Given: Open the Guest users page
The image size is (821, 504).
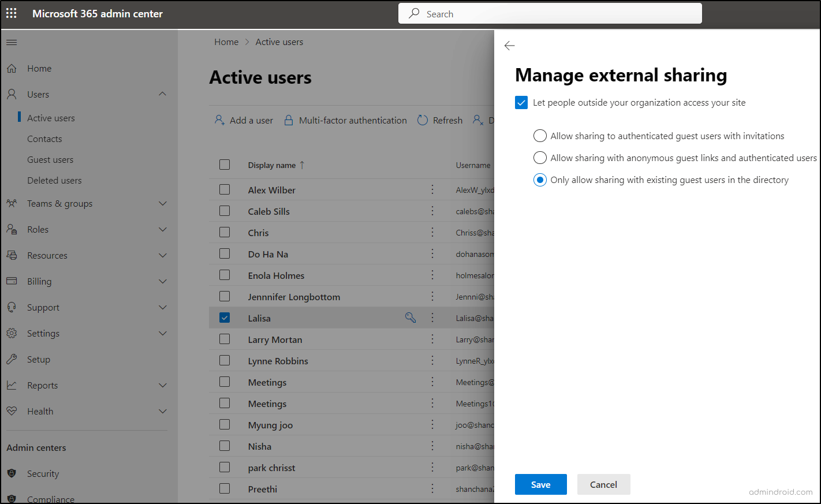Looking at the screenshot, I should pos(50,159).
